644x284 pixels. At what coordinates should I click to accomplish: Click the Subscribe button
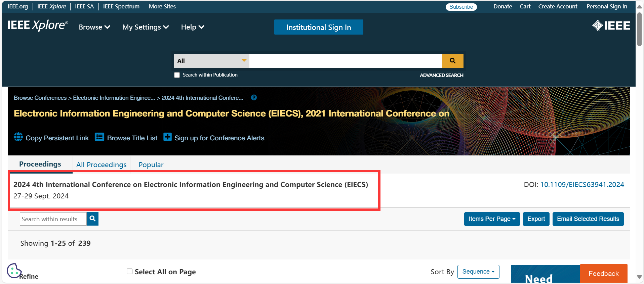tap(461, 7)
